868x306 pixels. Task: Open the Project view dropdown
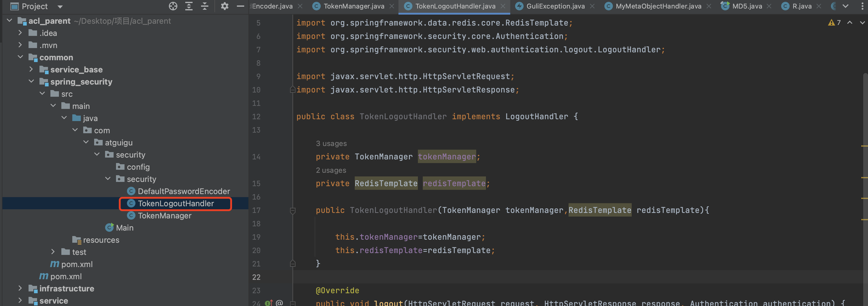[60, 6]
